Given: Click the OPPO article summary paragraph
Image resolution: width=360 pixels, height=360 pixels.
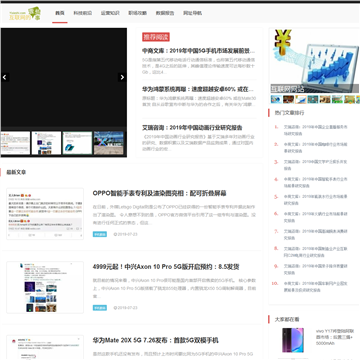Looking at the screenshot, I should click(174, 215).
